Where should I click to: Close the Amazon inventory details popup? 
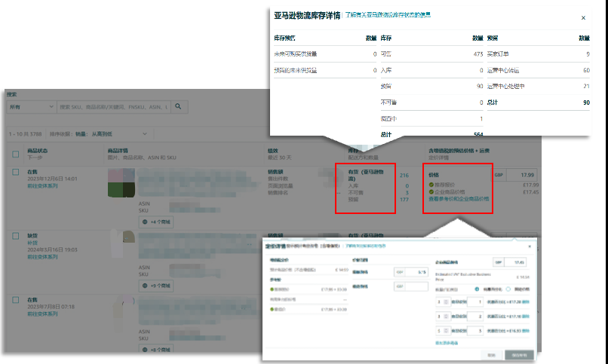tap(582, 17)
